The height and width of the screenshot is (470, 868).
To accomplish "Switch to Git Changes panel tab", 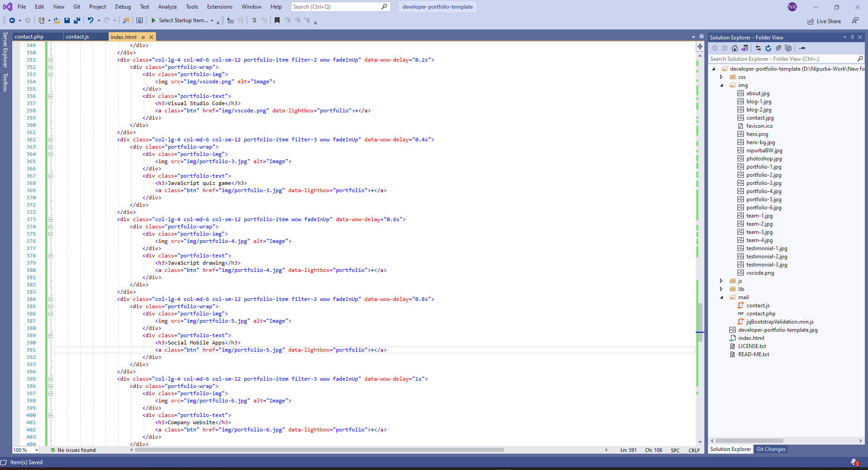I will pyautogui.click(x=771, y=449).
